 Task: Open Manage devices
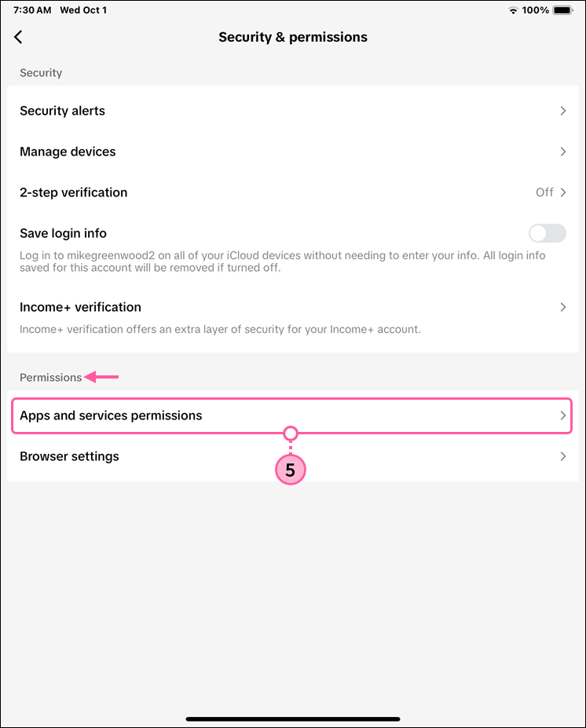(293, 152)
